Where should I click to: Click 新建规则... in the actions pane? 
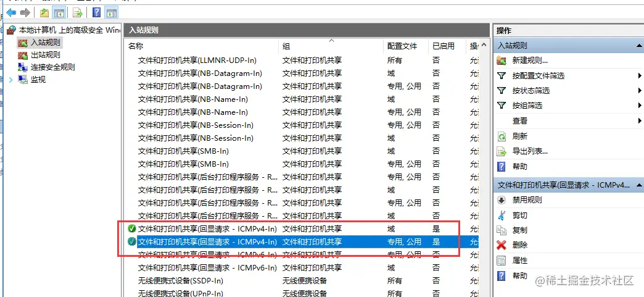coord(530,61)
